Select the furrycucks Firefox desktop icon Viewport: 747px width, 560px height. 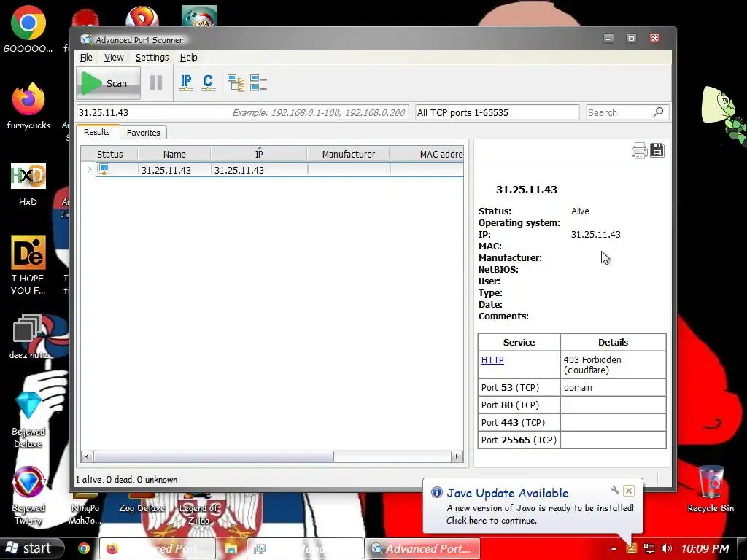(x=28, y=106)
